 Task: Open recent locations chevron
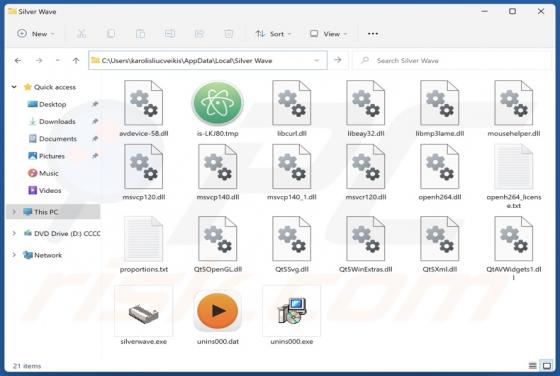(x=58, y=60)
